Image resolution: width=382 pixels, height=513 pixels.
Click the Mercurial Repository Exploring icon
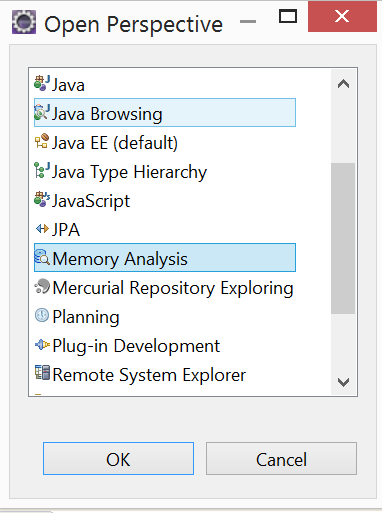point(42,286)
